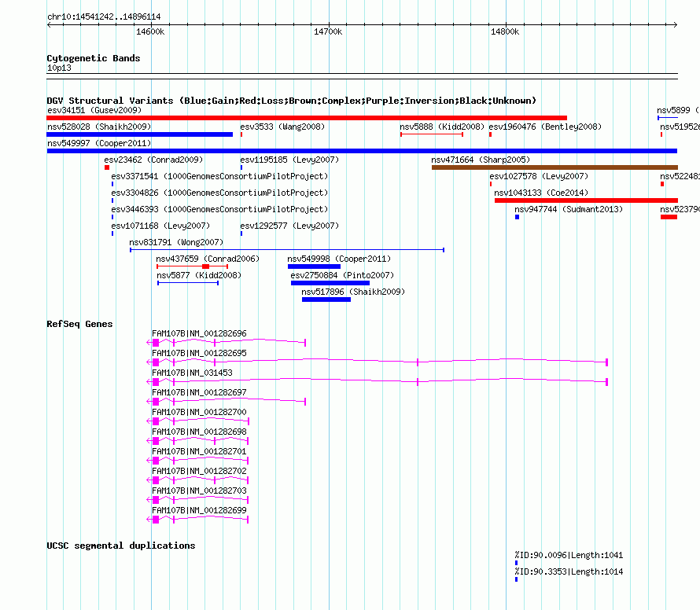Select the nsv947744 (Sudmant2013) label
Viewport: 700px width, 610px height.
pos(569,209)
